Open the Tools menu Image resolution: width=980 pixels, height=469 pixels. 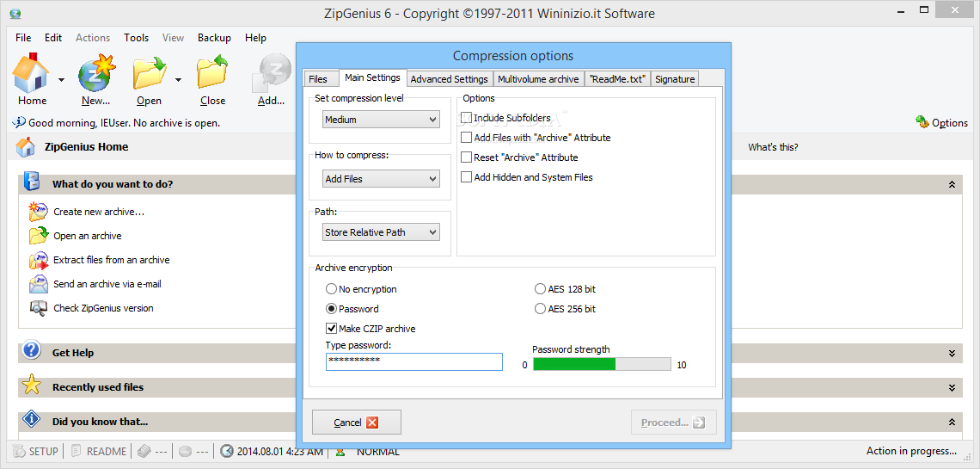click(136, 38)
